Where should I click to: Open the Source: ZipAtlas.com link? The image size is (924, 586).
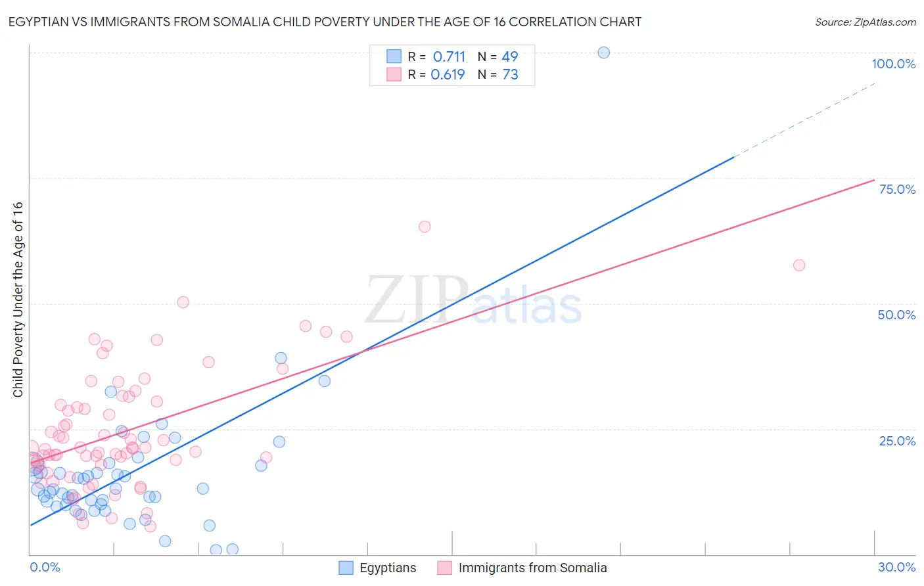point(865,22)
